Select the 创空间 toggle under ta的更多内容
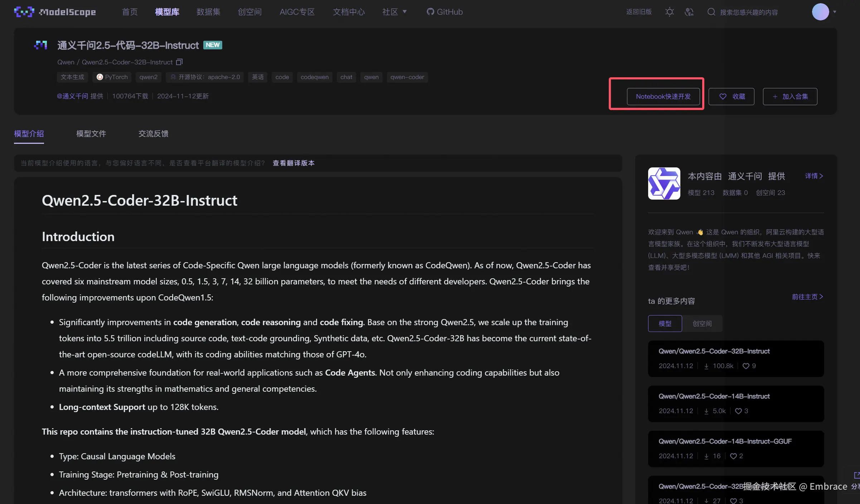Image resolution: width=860 pixels, height=504 pixels. [x=702, y=323]
